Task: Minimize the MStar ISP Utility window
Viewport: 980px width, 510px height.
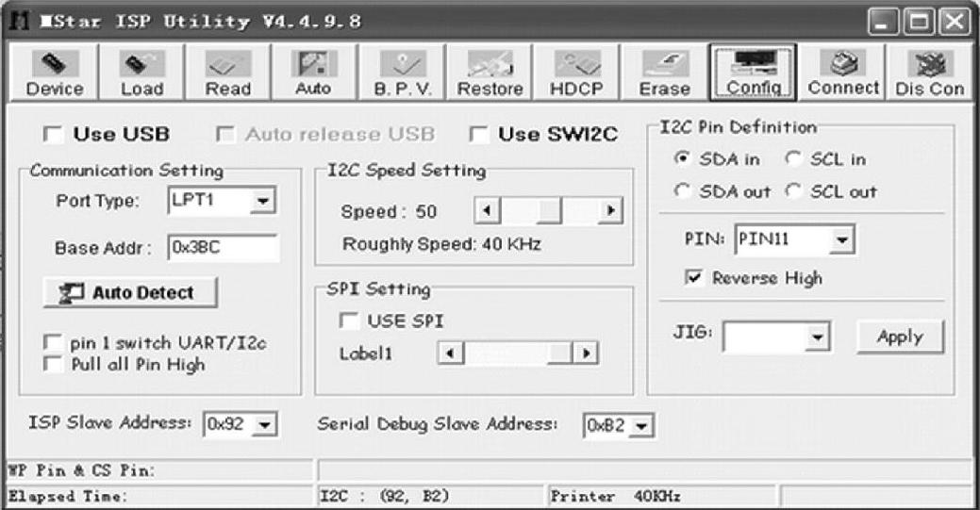Action: 883,22
